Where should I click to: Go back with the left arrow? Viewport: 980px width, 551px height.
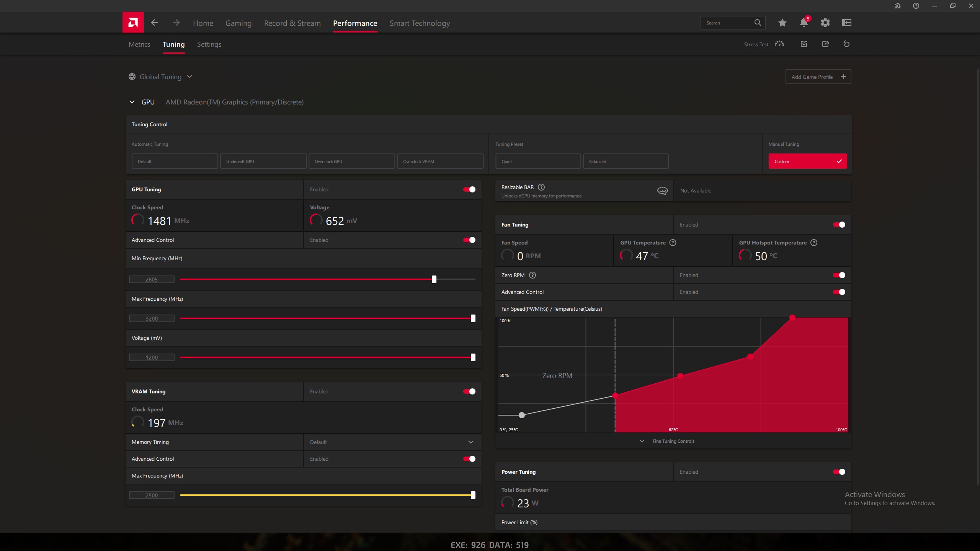[x=154, y=23]
